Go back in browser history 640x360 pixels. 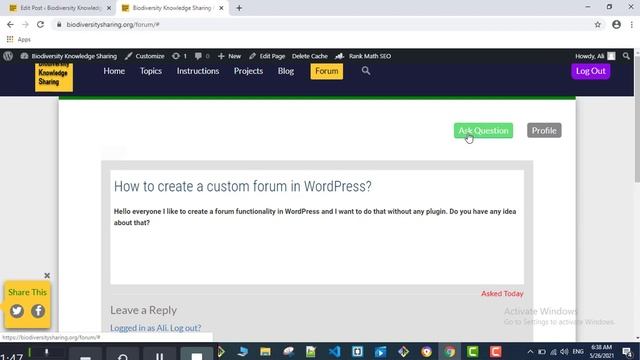click(10, 24)
